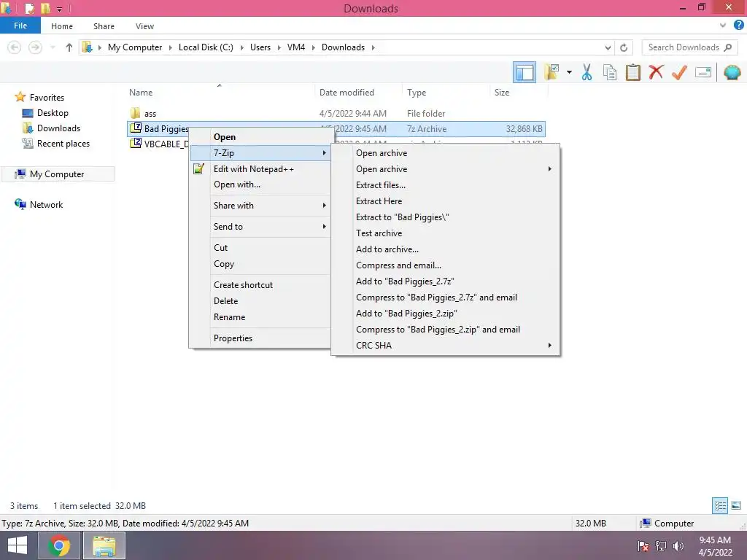The width and height of the screenshot is (747, 560).
Task: Open the recent locations dropdown arrow
Action: click(53, 47)
